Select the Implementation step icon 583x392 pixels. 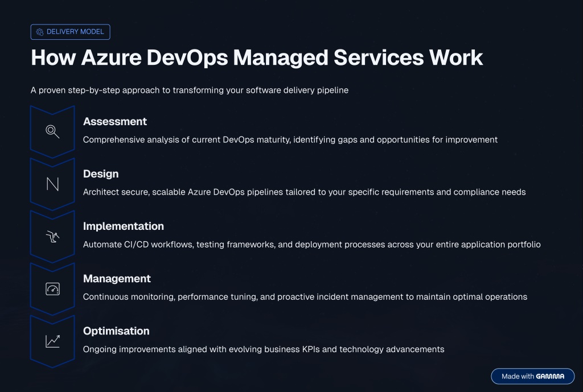[52, 236]
